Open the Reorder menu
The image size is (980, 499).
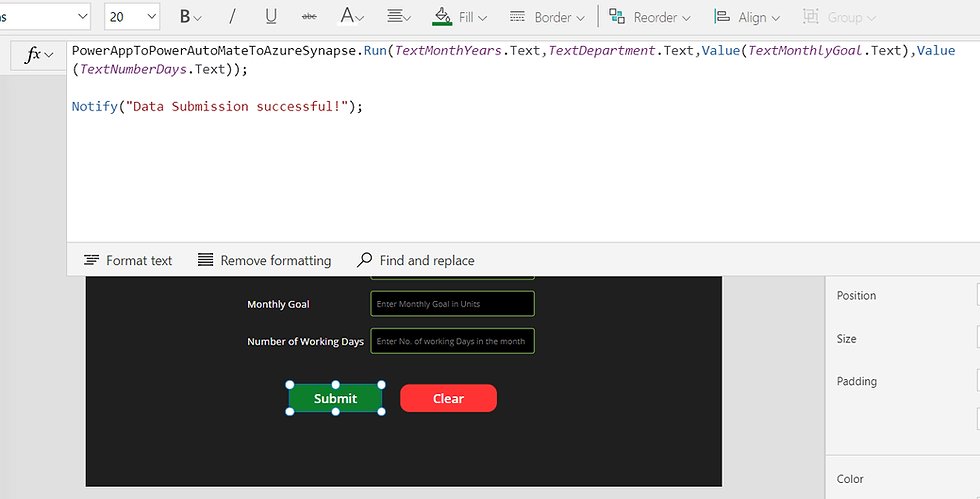(649, 17)
